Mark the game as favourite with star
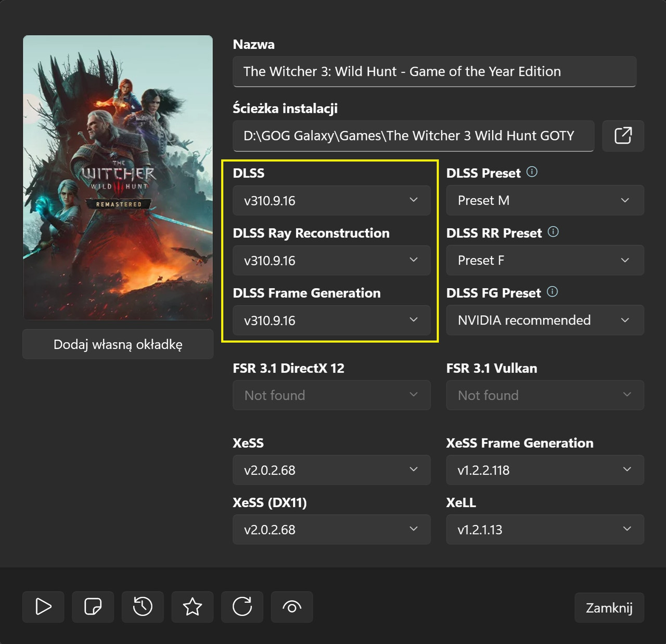This screenshot has width=666, height=644. (193, 607)
